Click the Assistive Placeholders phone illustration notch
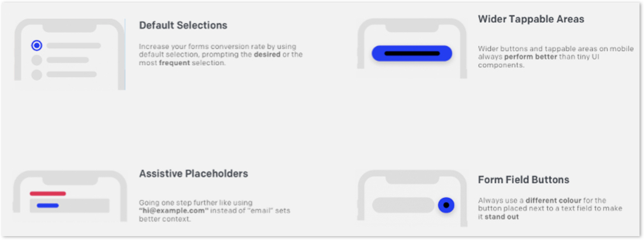This screenshot has height=240, width=644. (70, 179)
